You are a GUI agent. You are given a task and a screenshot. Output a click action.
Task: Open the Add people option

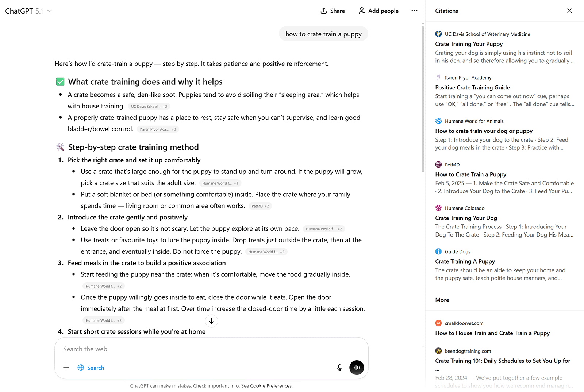pyautogui.click(x=378, y=11)
